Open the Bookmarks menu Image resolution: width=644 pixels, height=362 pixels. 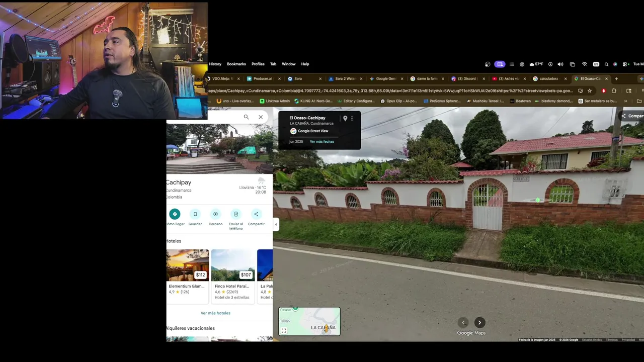pos(236,64)
